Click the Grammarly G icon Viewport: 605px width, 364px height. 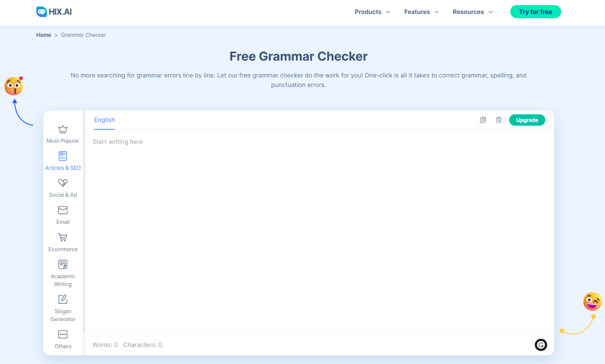pyautogui.click(x=541, y=345)
